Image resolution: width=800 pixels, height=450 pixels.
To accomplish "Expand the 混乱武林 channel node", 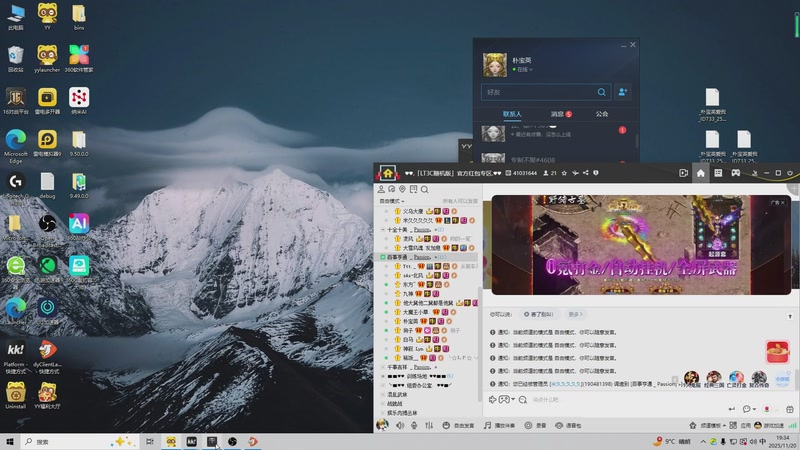I will pos(383,394).
